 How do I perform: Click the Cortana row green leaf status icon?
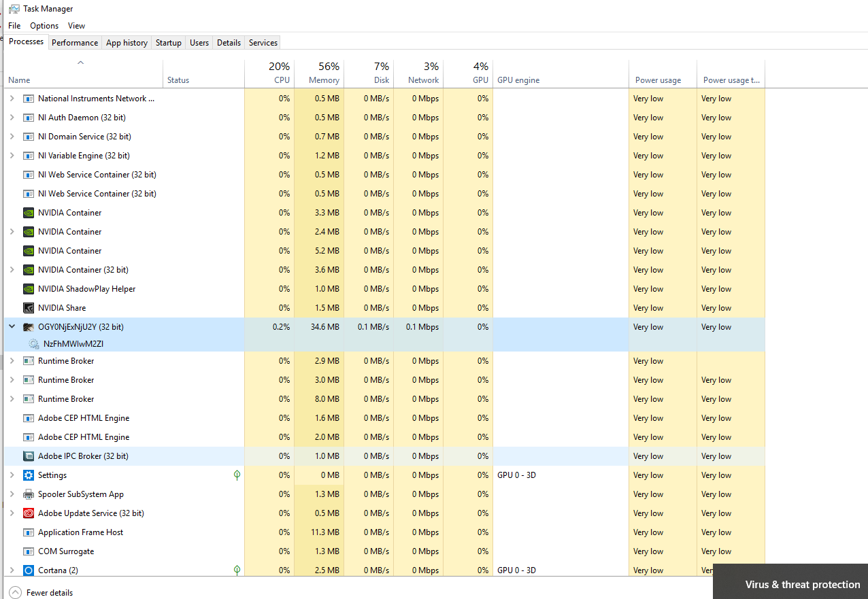237,570
